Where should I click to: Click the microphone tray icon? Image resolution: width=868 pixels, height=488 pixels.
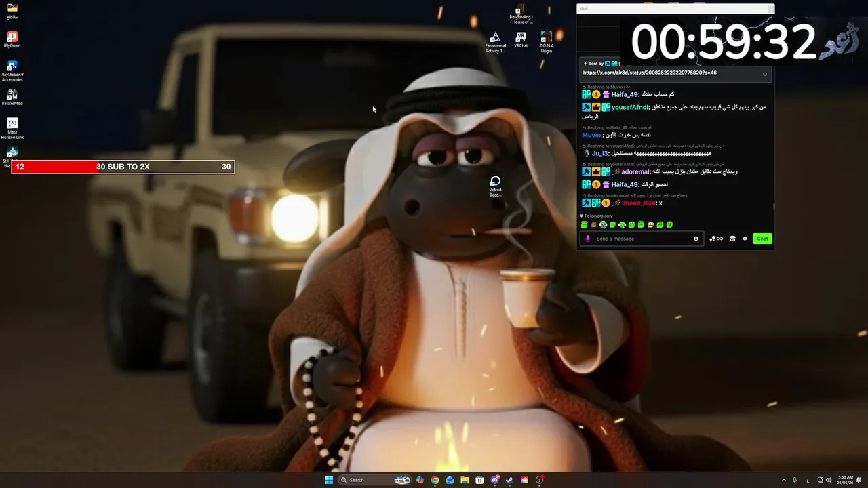point(795,480)
